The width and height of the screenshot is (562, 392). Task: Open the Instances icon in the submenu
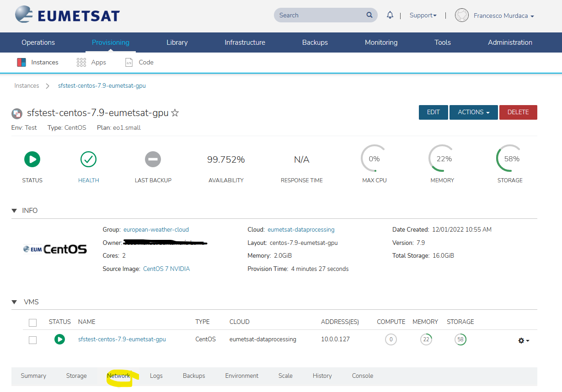click(21, 63)
